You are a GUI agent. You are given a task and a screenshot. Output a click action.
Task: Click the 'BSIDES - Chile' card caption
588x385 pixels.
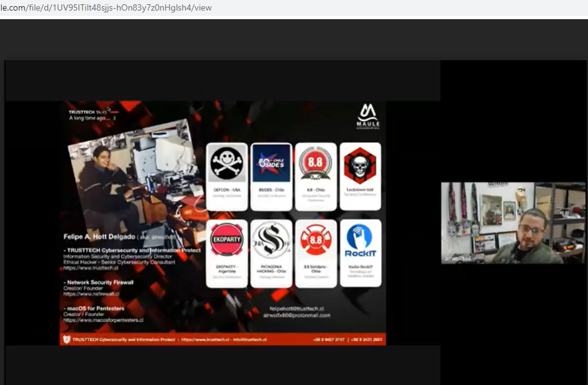tap(272, 190)
